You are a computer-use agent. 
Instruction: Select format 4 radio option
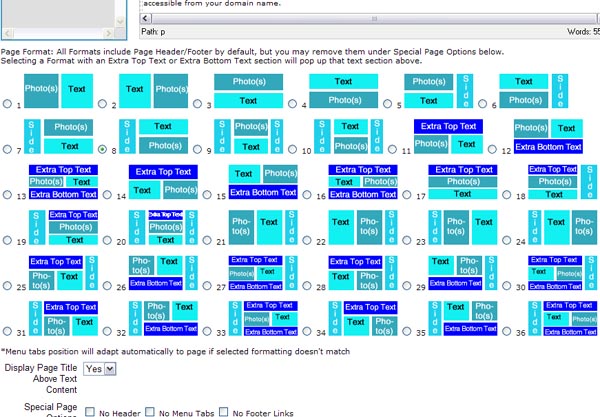(x=292, y=104)
